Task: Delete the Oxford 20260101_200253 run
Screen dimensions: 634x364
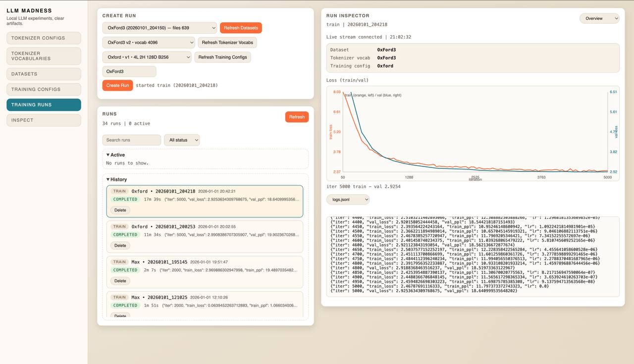Action: coord(120,246)
